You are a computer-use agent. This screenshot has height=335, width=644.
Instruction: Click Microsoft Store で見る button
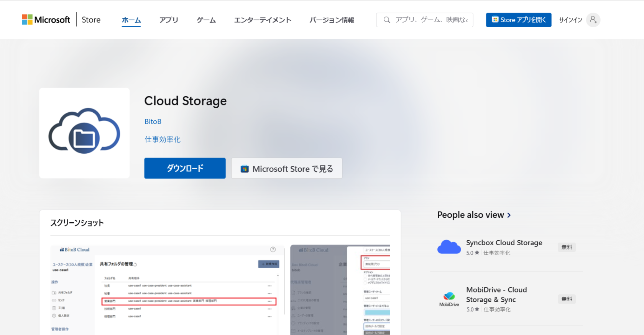click(287, 168)
